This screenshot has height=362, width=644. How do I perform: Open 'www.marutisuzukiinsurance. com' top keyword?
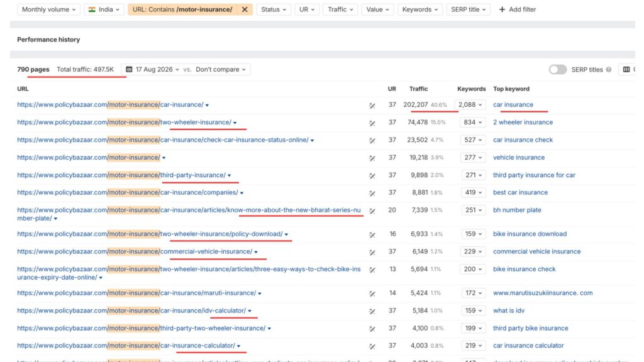pyautogui.click(x=543, y=293)
